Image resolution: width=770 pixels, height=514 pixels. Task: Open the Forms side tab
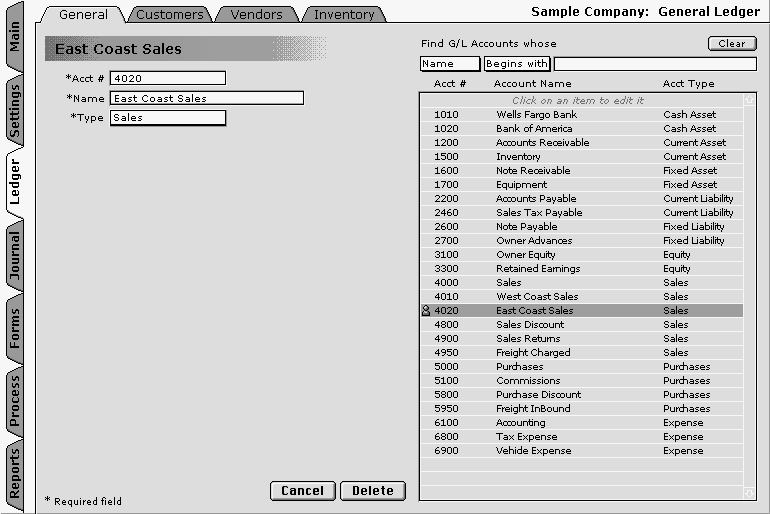point(15,328)
